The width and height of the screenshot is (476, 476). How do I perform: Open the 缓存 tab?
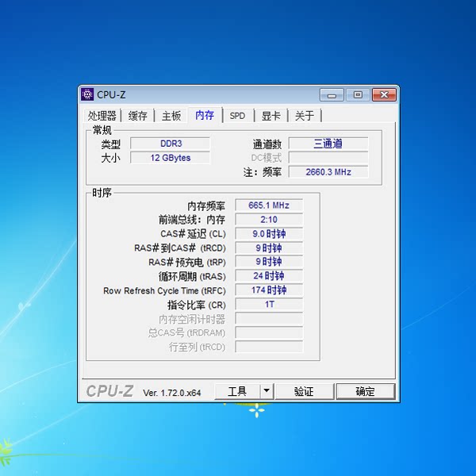click(137, 116)
